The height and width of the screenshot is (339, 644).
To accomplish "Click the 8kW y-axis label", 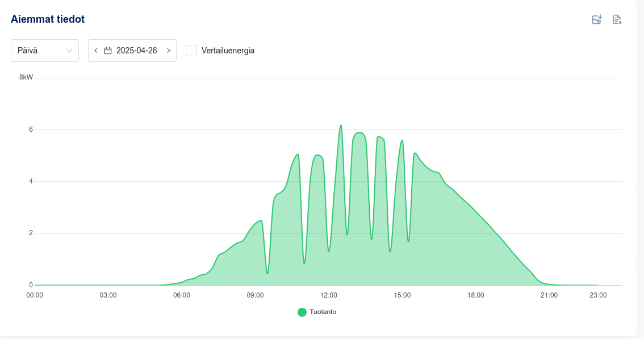I will pos(26,77).
